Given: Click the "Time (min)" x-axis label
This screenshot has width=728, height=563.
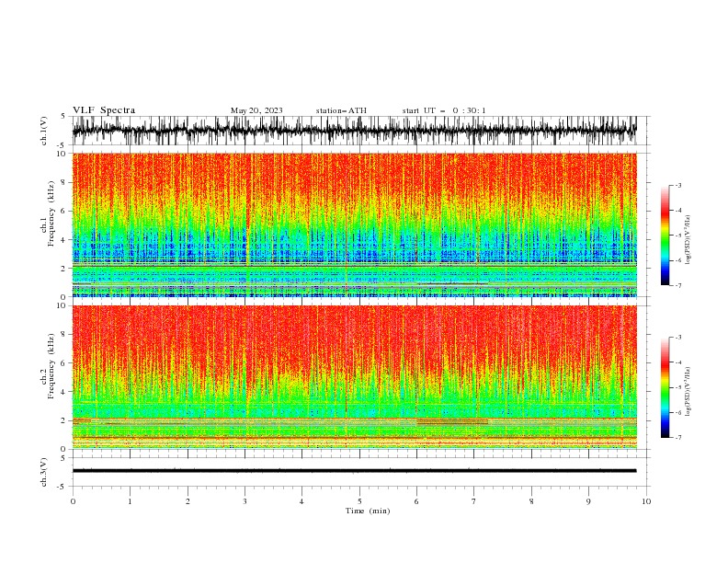Looking at the screenshot, I should [x=368, y=511].
